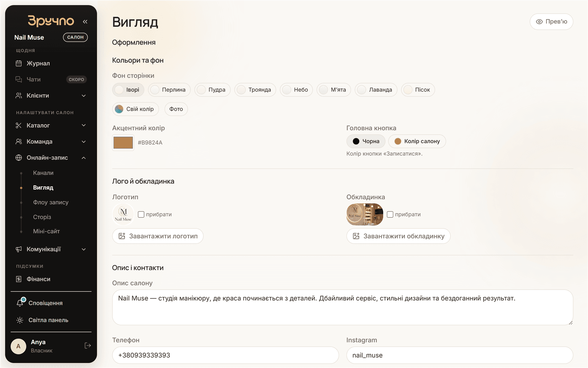The image size is (588, 368).
Task: Click the Чати chat bubble icon
Action: point(19,79)
